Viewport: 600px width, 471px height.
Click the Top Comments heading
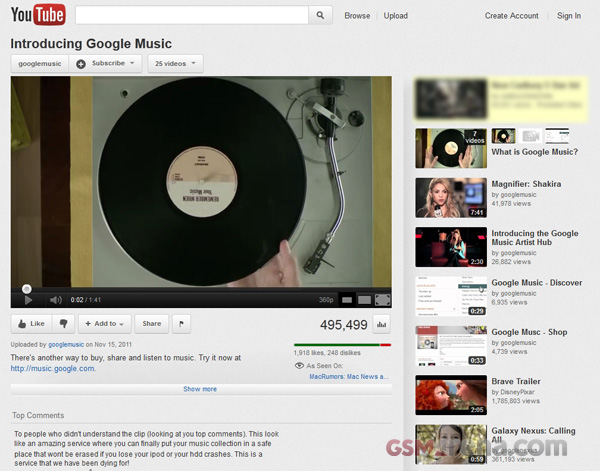38,415
